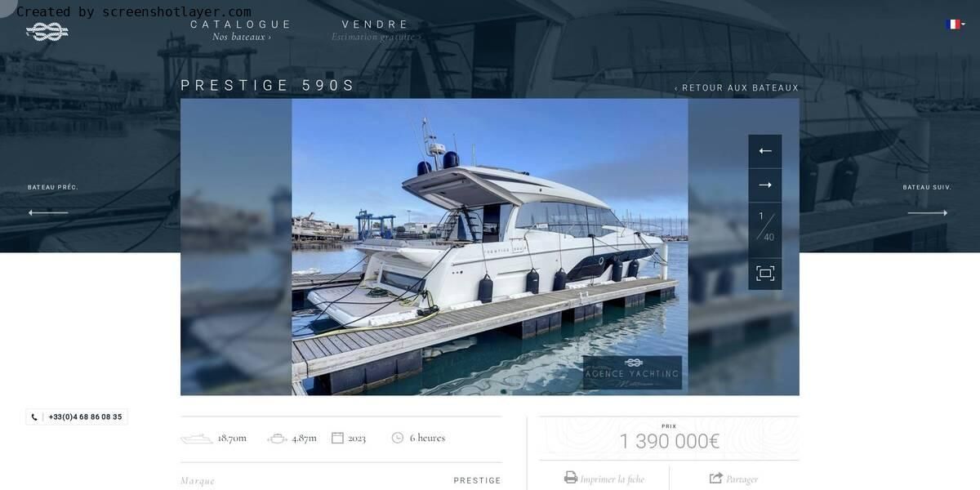
Task: Click the phone icon beside number
Action: click(34, 417)
